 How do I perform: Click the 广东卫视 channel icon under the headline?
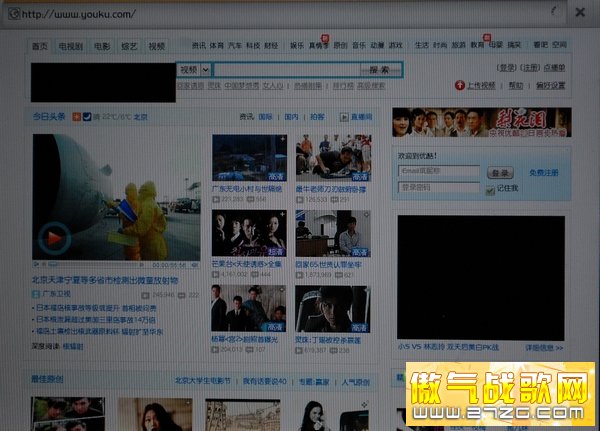click(36, 294)
